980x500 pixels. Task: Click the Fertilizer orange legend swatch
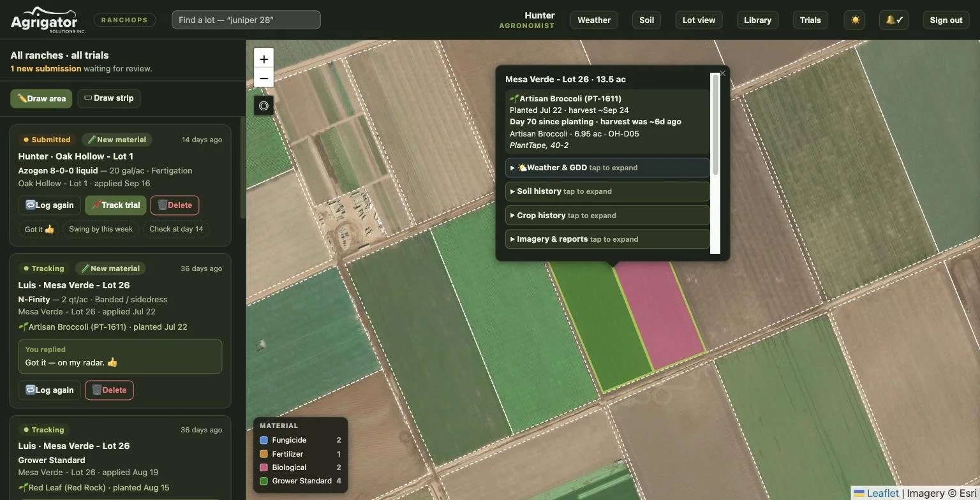click(x=264, y=454)
